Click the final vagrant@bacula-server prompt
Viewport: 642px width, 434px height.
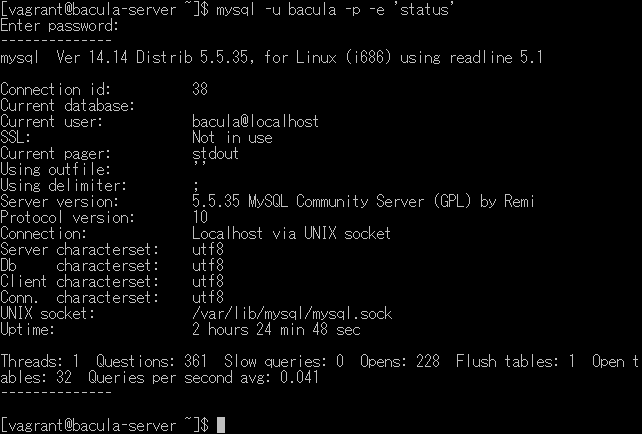104,425
